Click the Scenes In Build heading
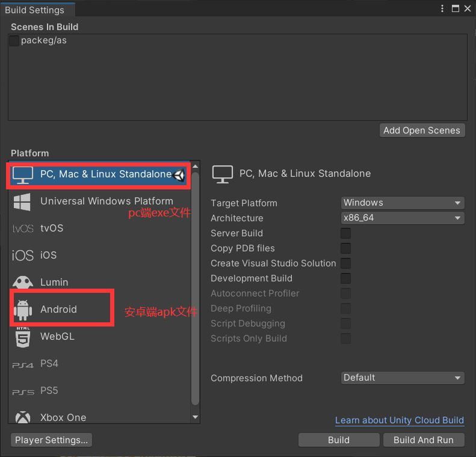This screenshot has height=457, width=476. point(45,27)
